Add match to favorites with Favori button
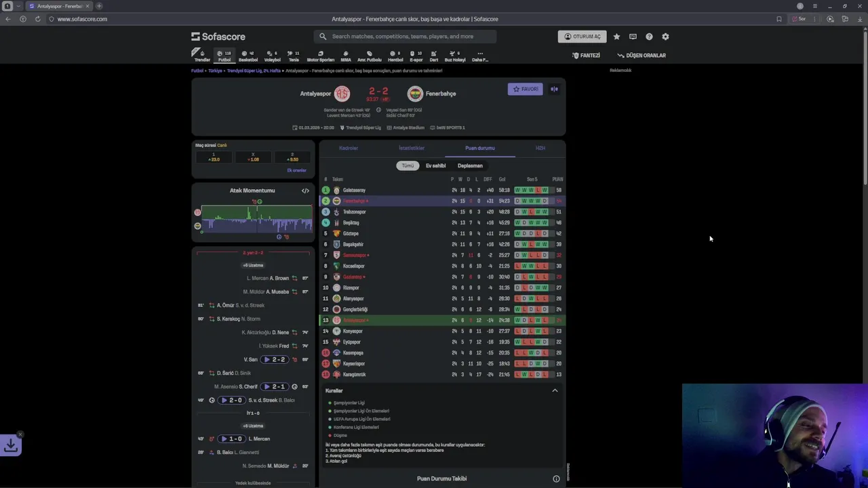The width and height of the screenshot is (868, 488). [526, 89]
